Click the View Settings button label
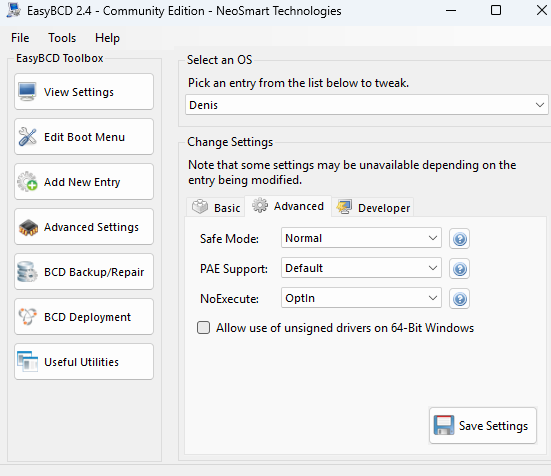 (x=79, y=92)
